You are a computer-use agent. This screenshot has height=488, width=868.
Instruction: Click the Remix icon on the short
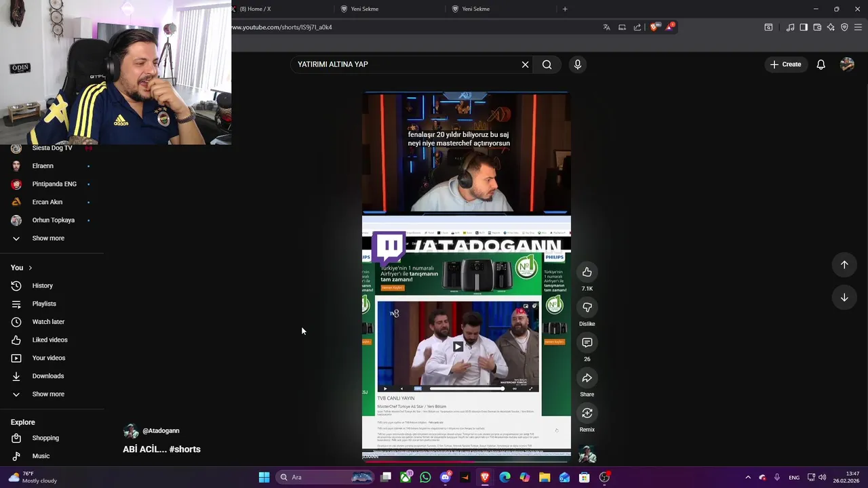[x=587, y=413]
